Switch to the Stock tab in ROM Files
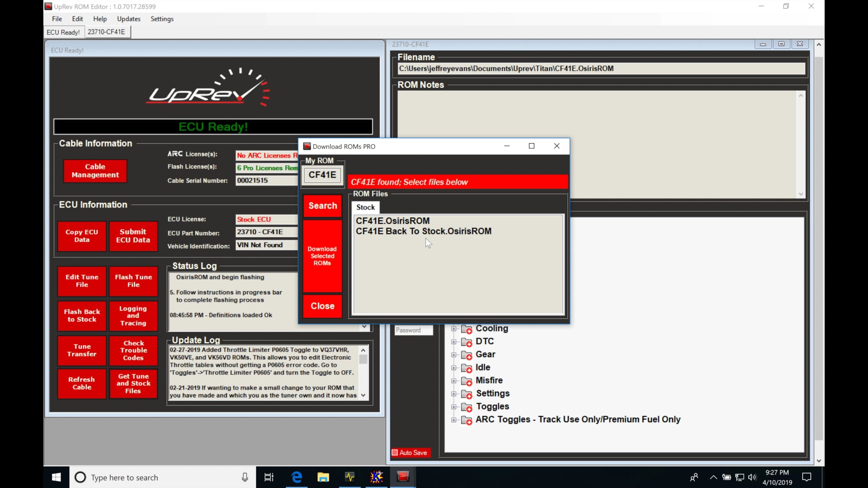Screen dimensions: 868x488 pos(365,207)
